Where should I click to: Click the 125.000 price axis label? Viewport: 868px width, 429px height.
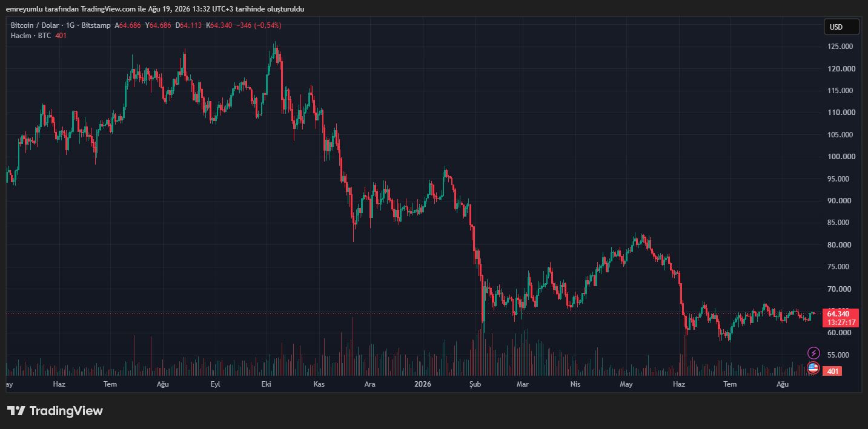pos(841,47)
